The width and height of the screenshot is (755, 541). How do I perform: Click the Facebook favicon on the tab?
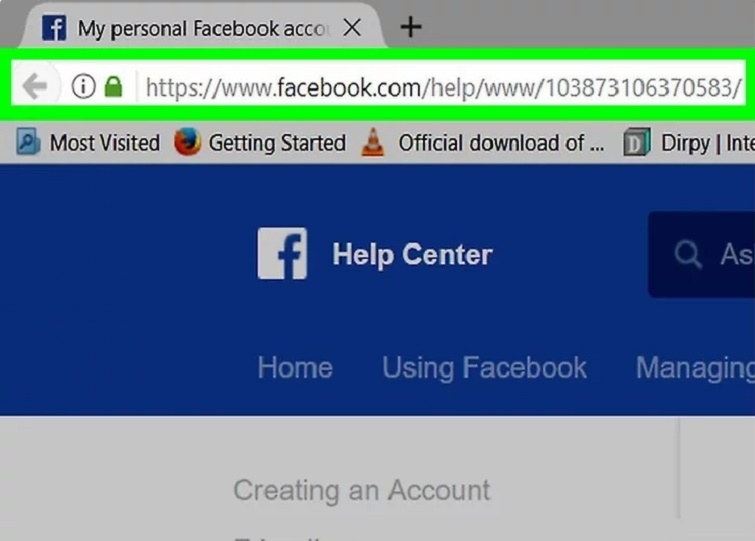click(x=54, y=28)
